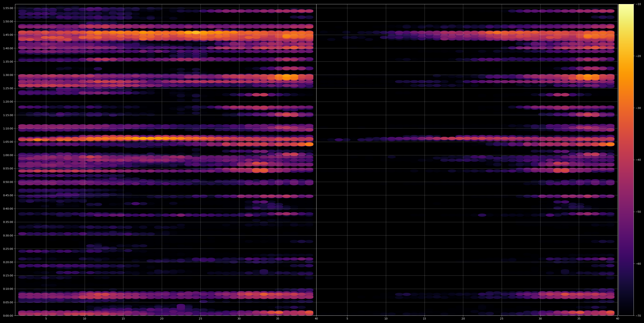Select the −40 colorbar value

point(638,160)
